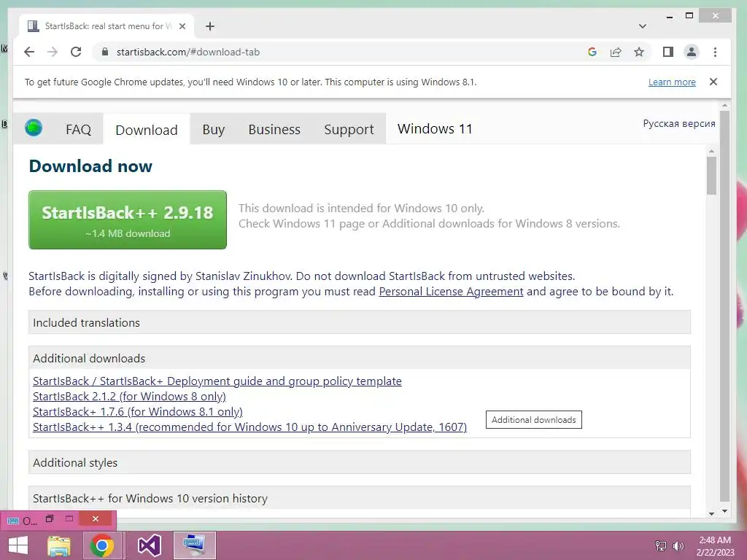The image size is (747, 560).
Task: Click the lock icon in the address bar
Action: [105, 52]
